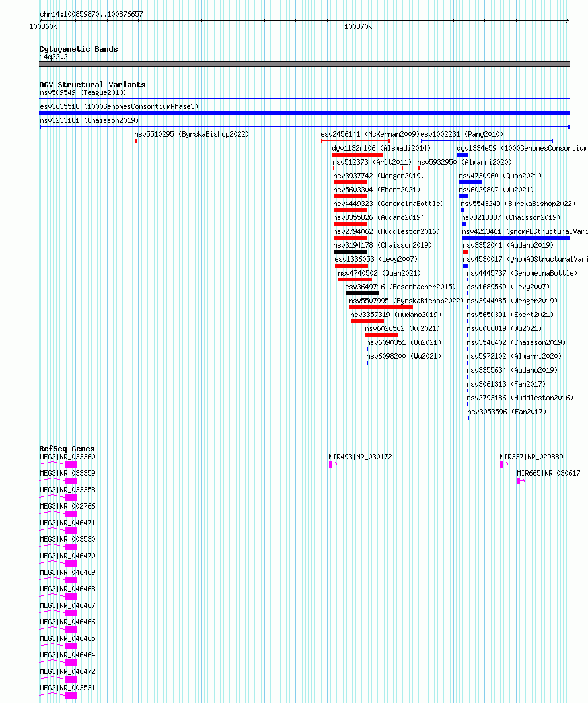
Task: Open nsv512373 (Arlt2011) label
Action: [x=372, y=163]
